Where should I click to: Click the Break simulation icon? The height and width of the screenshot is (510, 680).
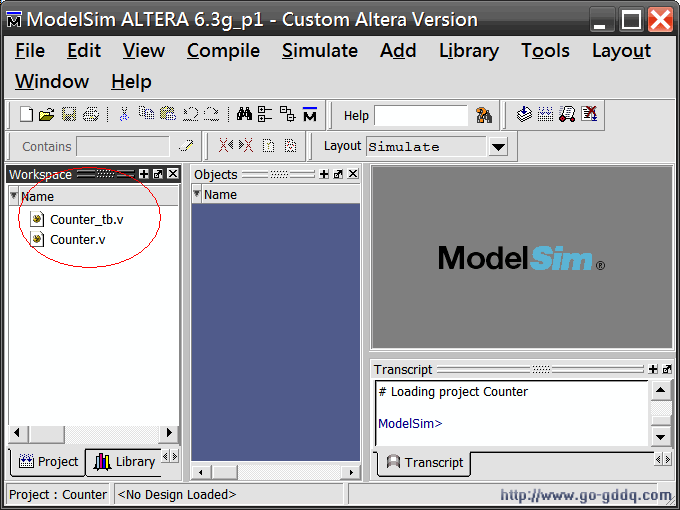pos(590,115)
